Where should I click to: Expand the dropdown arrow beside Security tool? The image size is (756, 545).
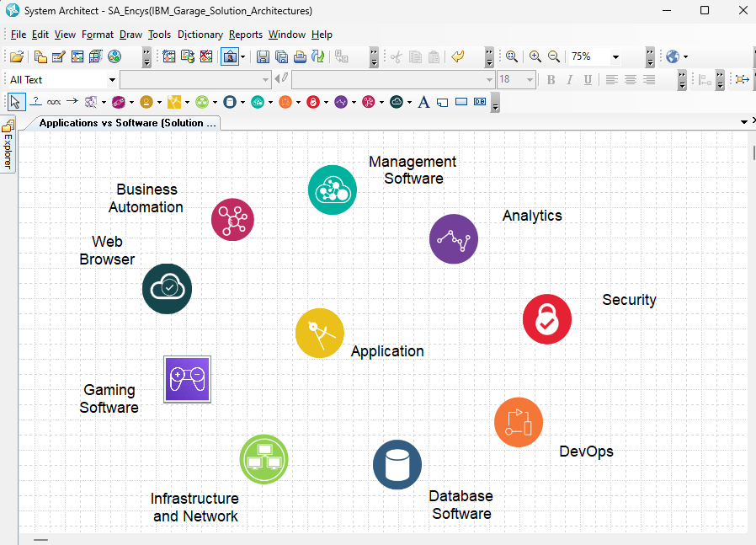(x=326, y=102)
